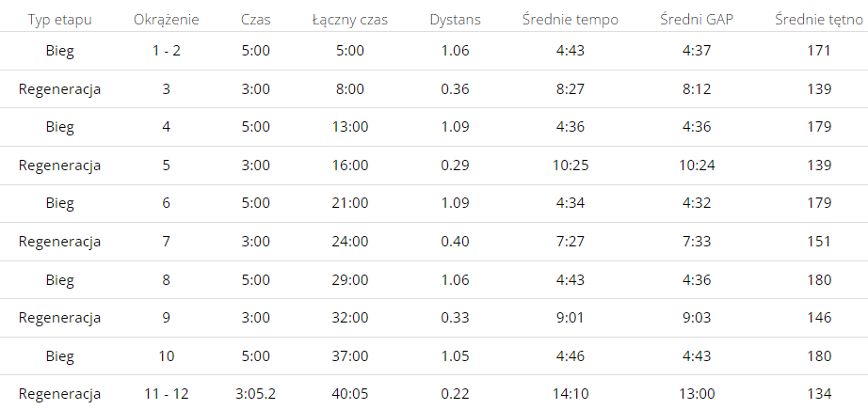868x410 pixels.
Task: Click the Okrążenie column header
Action: click(166, 20)
